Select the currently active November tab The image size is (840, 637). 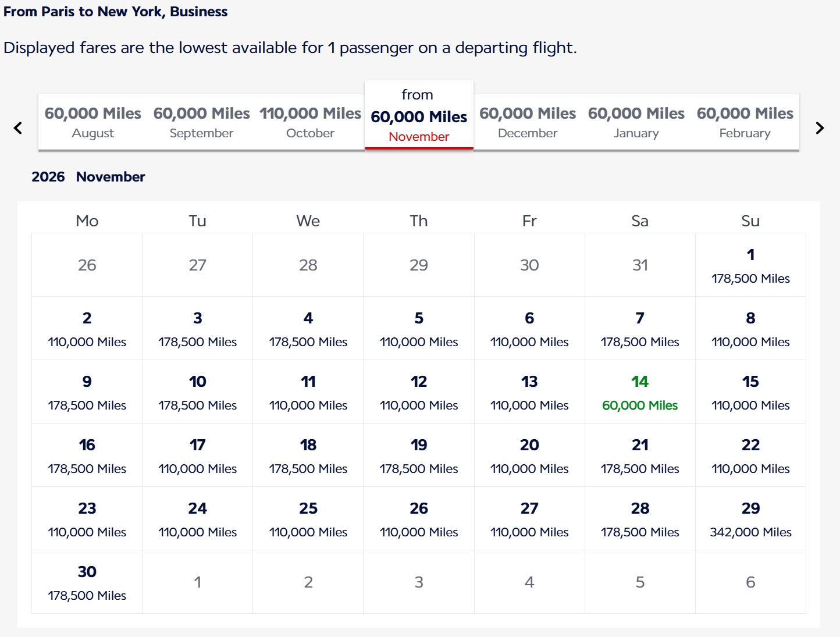tap(419, 115)
